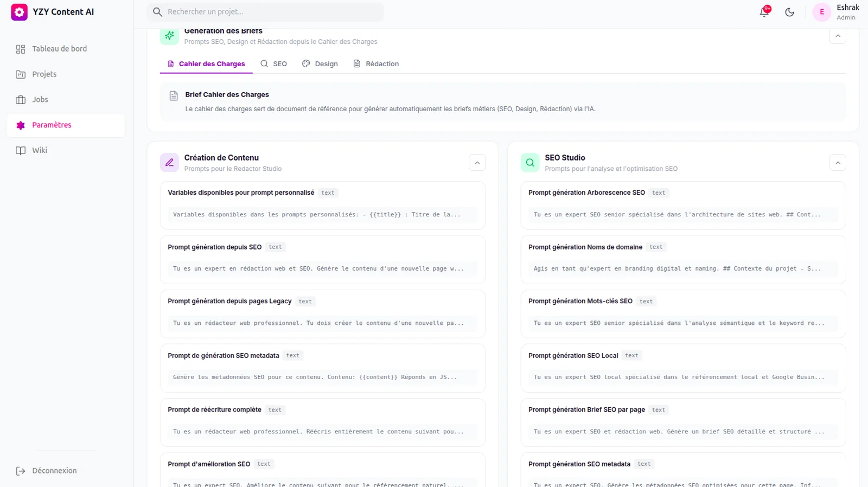The height and width of the screenshot is (487, 868).
Task: Switch to the Design tab
Action: (320, 64)
